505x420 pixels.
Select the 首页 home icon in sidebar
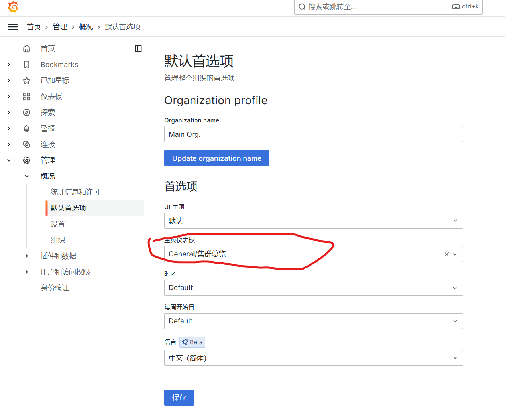click(x=26, y=48)
